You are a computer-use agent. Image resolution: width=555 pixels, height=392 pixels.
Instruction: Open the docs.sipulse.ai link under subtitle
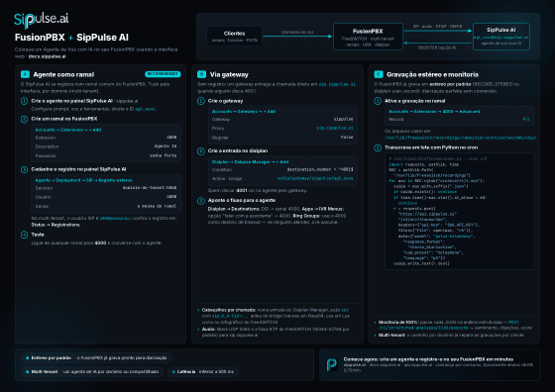point(48,56)
